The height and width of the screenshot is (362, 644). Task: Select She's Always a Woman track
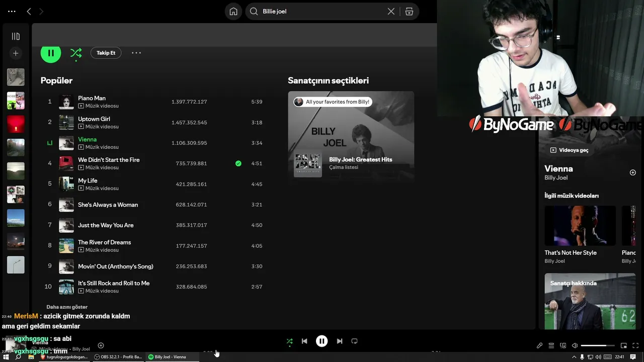click(x=108, y=205)
